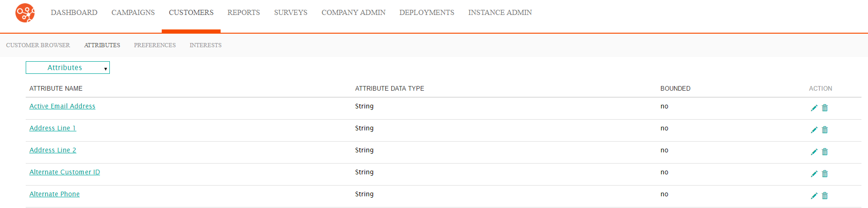Edit the Alternate Phone attribute
The image size is (868, 208).
pos(814,196)
